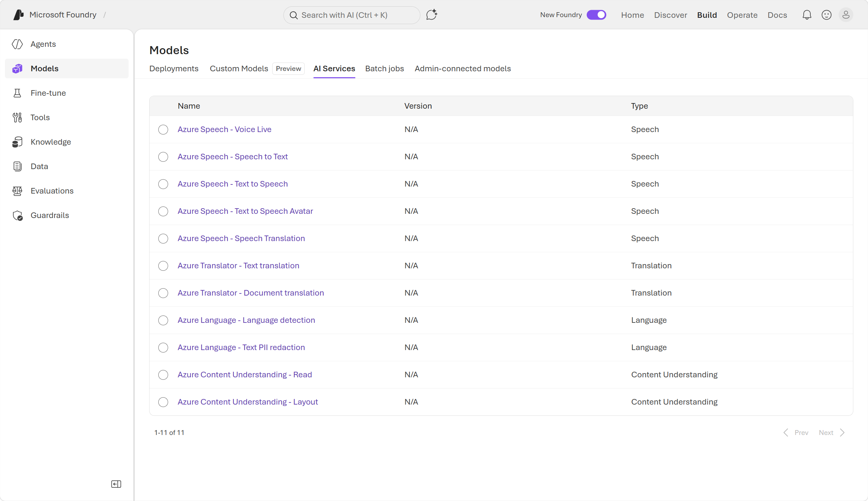Click the Agents sidebar icon
868x501 pixels.
tap(17, 44)
